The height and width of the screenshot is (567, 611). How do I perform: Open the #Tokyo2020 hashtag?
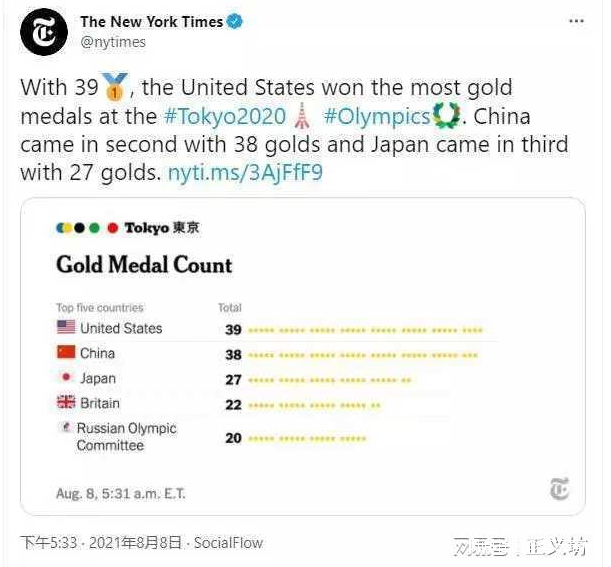pyautogui.click(x=224, y=116)
